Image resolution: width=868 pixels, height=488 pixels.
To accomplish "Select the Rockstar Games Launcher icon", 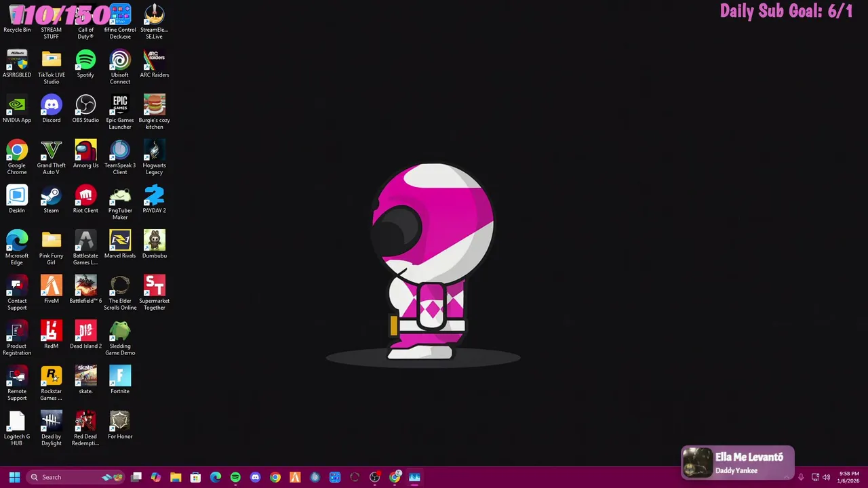I will [52, 384].
